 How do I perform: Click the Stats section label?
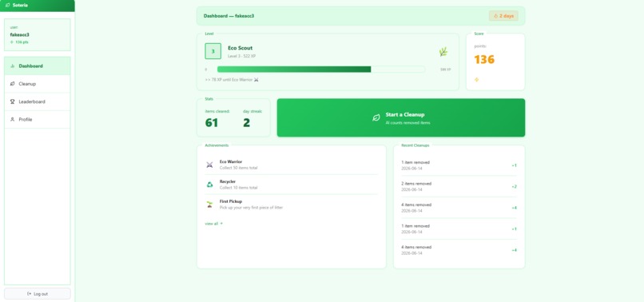click(x=209, y=99)
